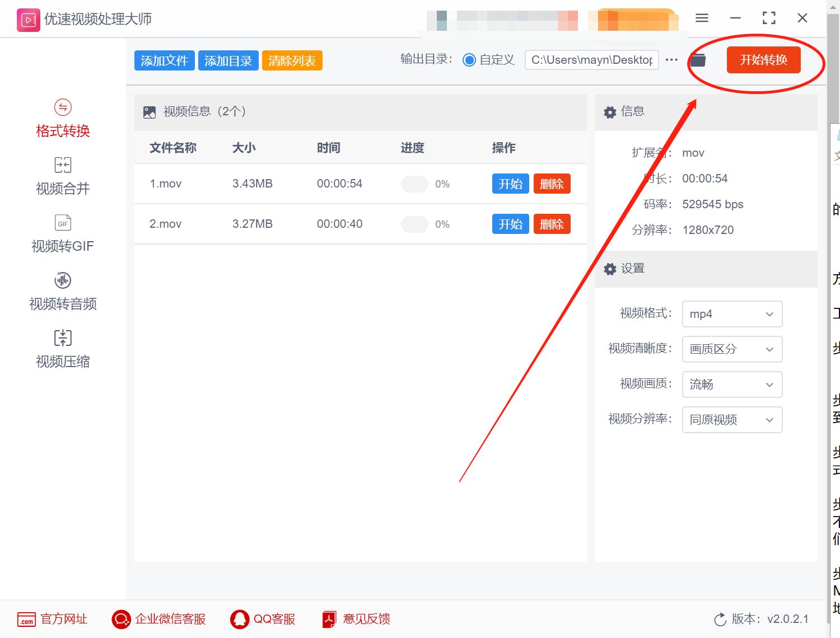The width and height of the screenshot is (840, 638).
Task: Click the 意见反馈 feedback entry
Action: click(x=328, y=620)
